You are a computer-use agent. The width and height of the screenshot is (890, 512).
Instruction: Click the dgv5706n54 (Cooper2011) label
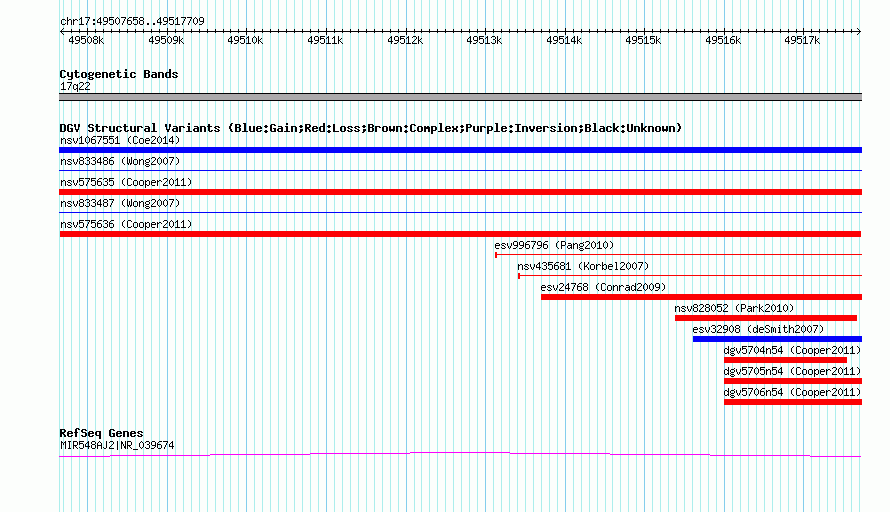pyautogui.click(x=792, y=392)
